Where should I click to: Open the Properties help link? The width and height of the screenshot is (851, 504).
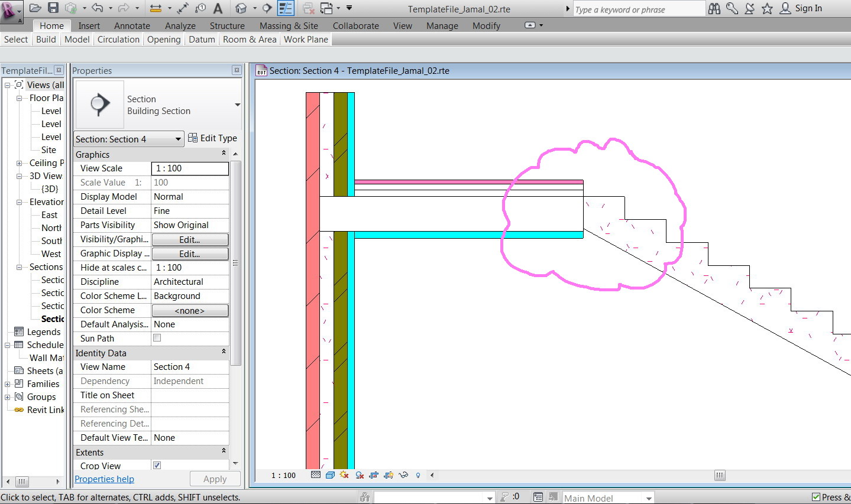pyautogui.click(x=104, y=479)
